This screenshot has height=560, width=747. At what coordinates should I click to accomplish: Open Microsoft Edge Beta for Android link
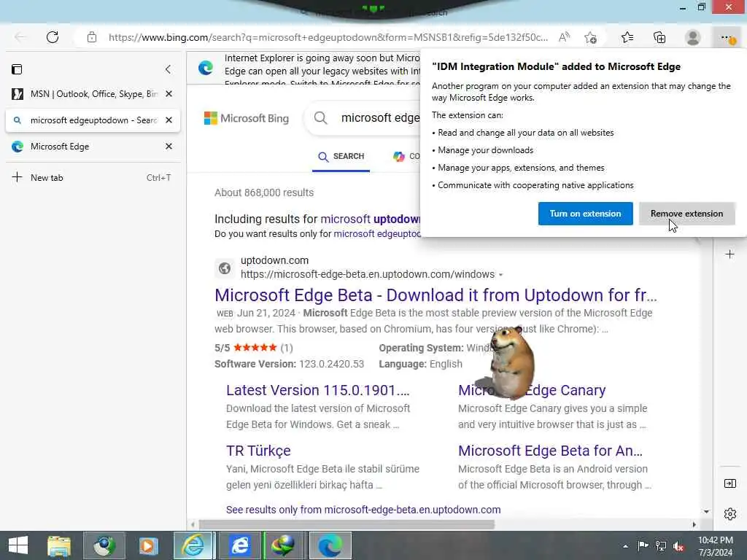point(550,451)
